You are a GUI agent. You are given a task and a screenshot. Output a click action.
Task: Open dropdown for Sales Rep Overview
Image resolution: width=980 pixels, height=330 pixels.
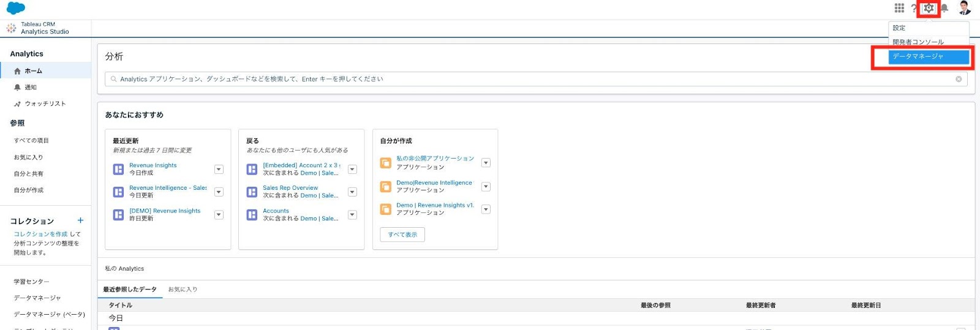click(352, 192)
